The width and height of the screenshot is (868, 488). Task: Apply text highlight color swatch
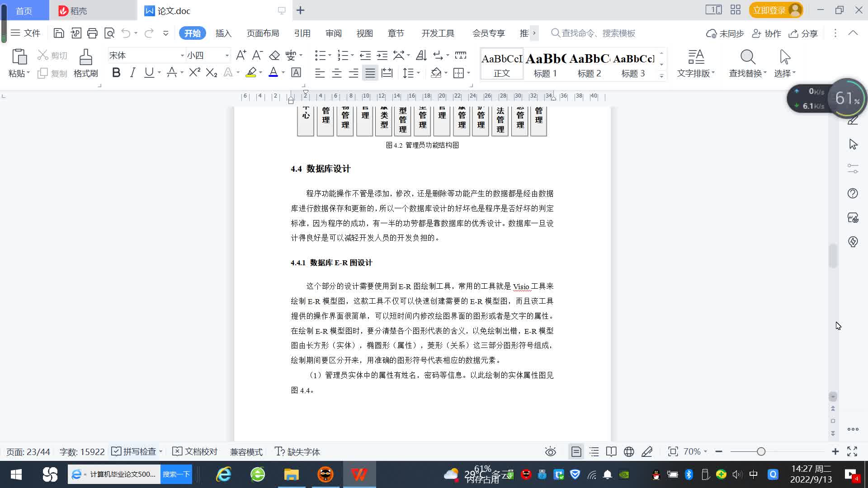251,72
